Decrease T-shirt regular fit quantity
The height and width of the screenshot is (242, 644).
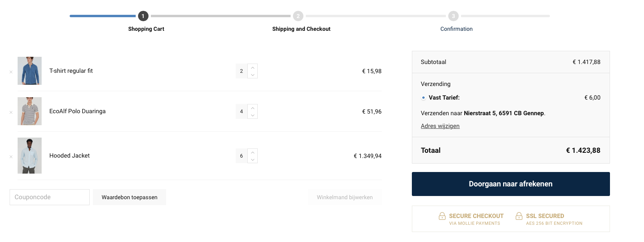click(253, 75)
